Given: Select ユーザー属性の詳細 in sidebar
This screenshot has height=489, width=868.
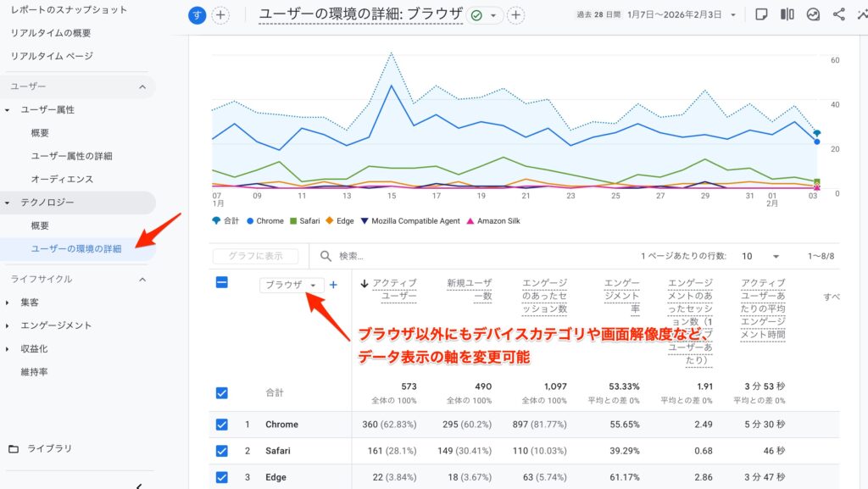Looking at the screenshot, I should click(x=71, y=156).
